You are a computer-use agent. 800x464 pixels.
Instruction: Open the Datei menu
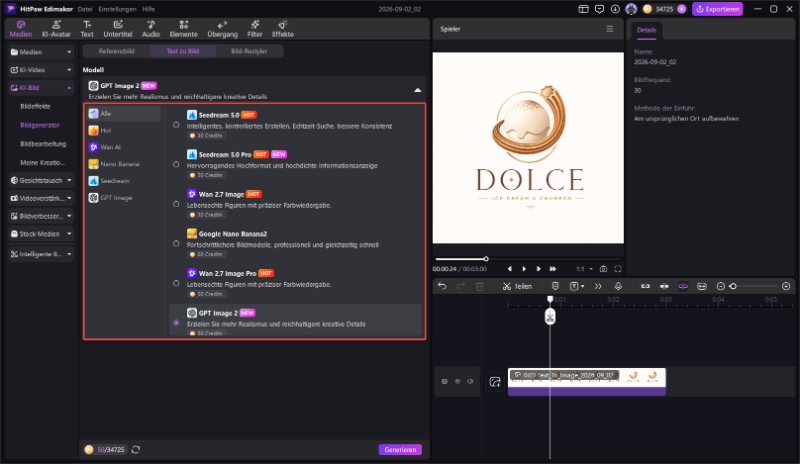(x=85, y=9)
